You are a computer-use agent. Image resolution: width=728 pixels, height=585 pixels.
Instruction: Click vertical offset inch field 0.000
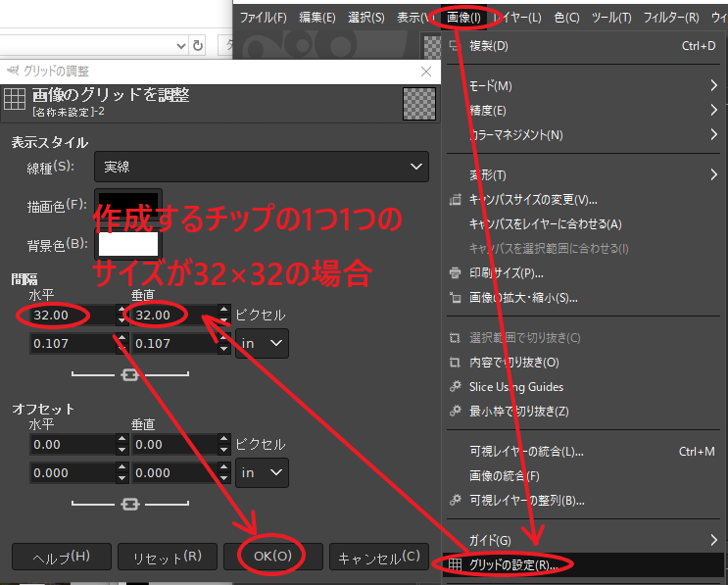[x=174, y=472]
